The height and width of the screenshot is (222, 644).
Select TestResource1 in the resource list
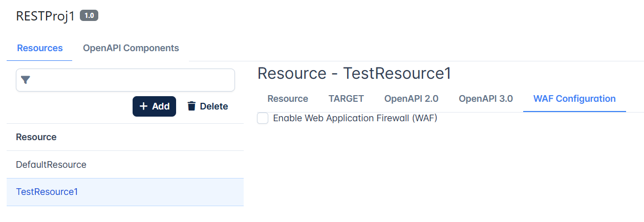click(125, 192)
